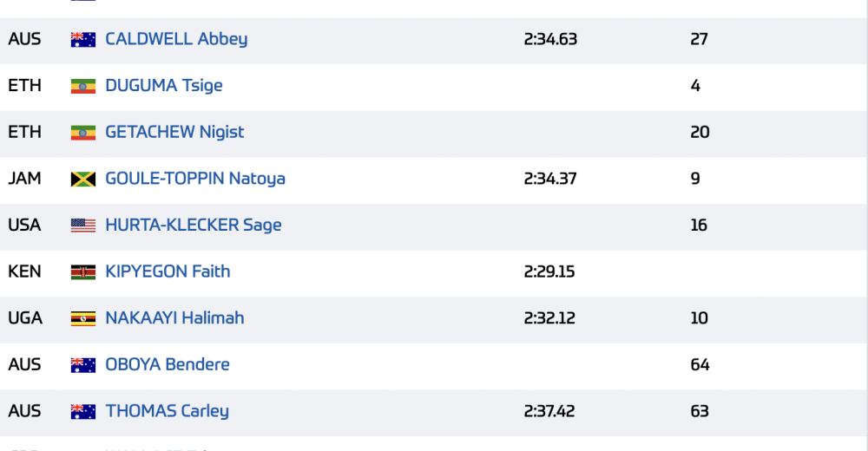The height and width of the screenshot is (451, 868).
Task: Select the 2:29.15 time for Kipyegon
Action: pyautogui.click(x=549, y=271)
